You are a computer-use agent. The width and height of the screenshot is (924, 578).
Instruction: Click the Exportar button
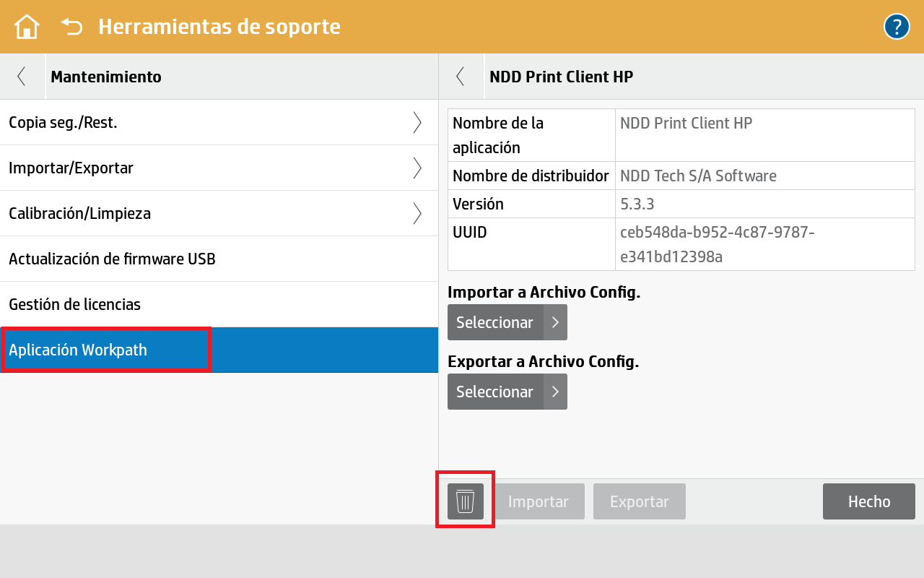click(640, 501)
